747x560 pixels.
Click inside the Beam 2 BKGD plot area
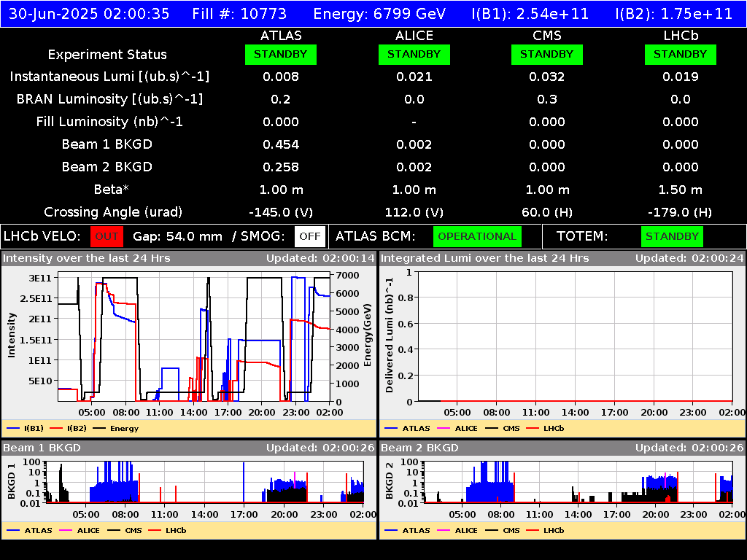(x=578, y=482)
